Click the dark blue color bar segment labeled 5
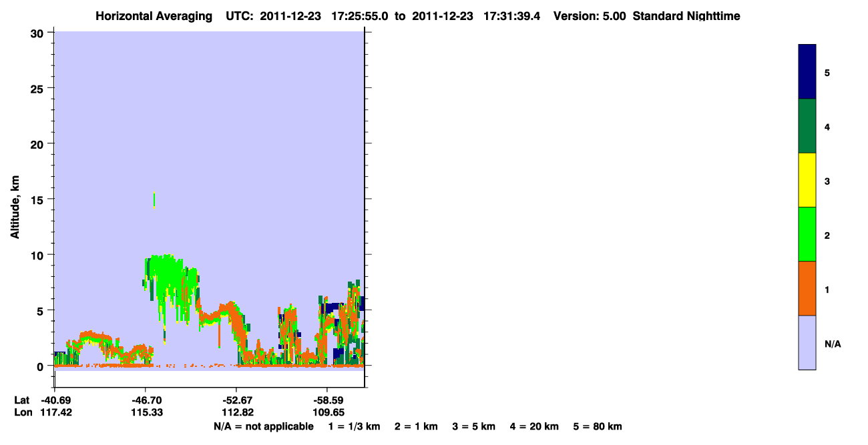868x445 pixels. pos(807,72)
